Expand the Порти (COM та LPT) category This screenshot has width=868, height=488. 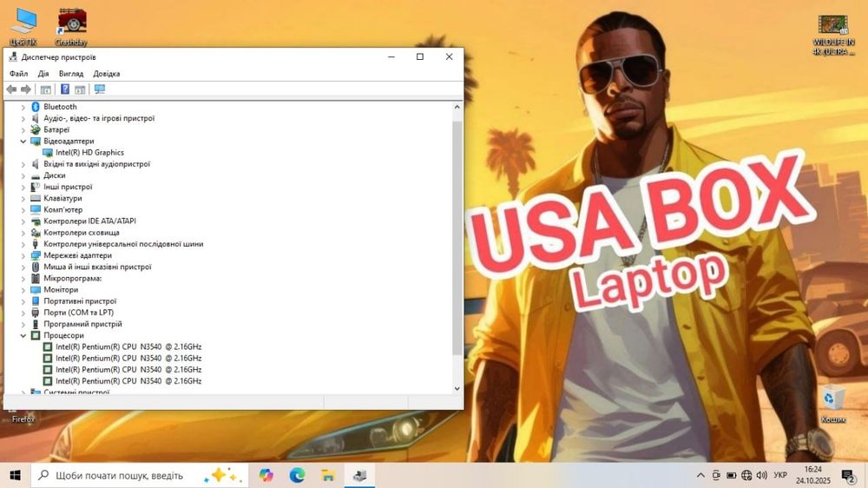tap(23, 313)
